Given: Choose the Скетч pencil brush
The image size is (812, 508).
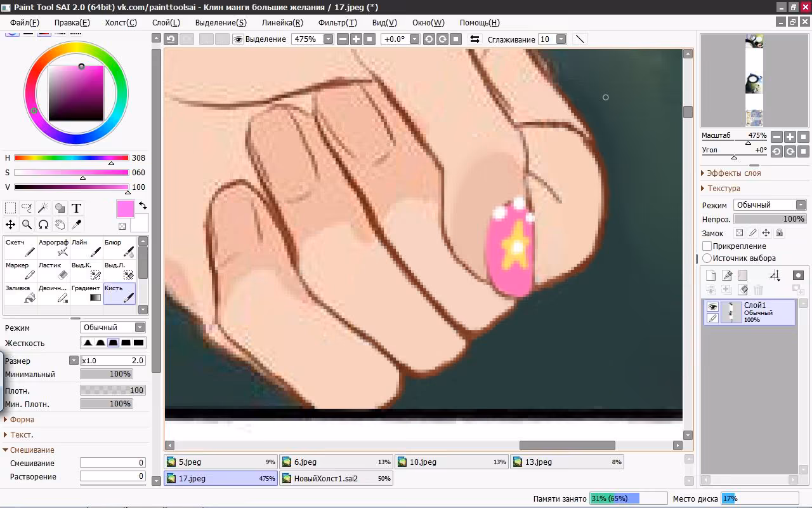Looking at the screenshot, I should point(20,248).
